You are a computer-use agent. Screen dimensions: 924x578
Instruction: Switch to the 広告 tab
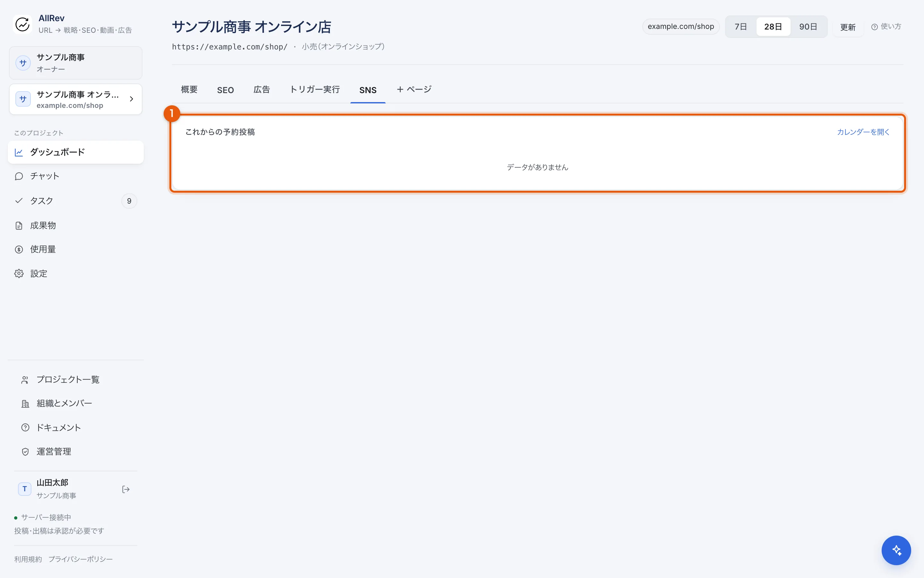coord(261,90)
